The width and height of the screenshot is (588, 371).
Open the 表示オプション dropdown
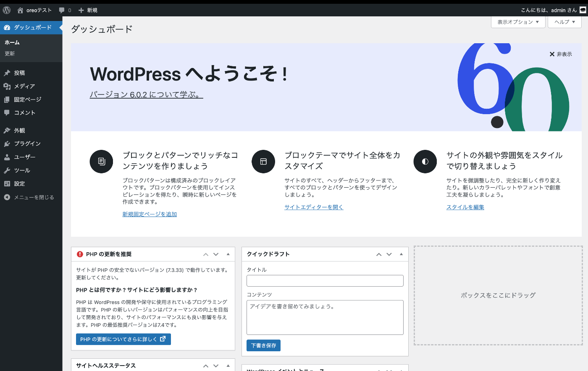coord(518,22)
